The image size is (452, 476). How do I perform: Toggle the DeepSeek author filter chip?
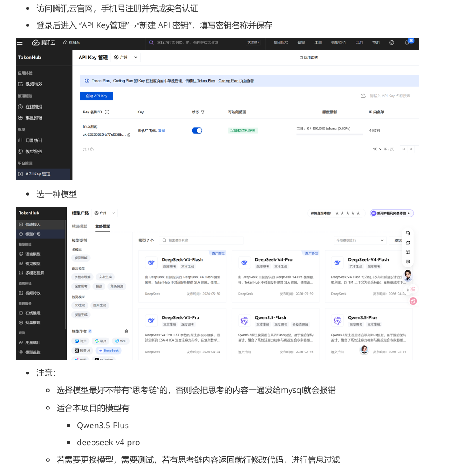(x=109, y=351)
